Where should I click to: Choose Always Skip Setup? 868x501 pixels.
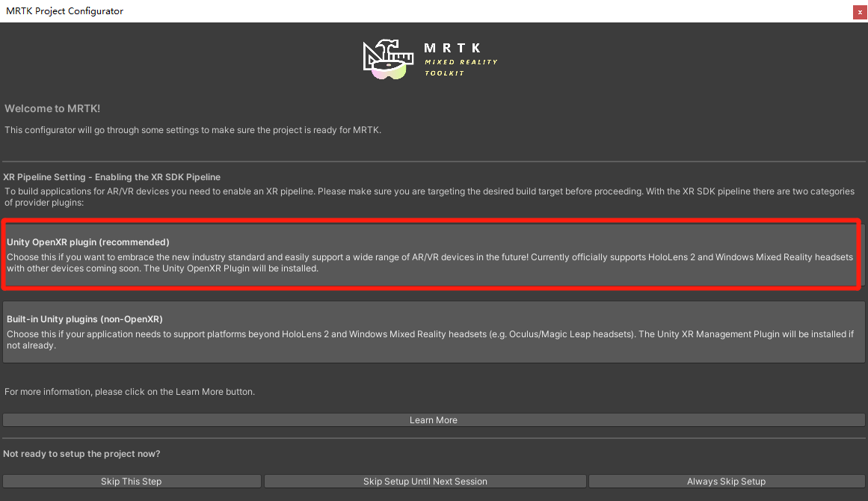726,481
